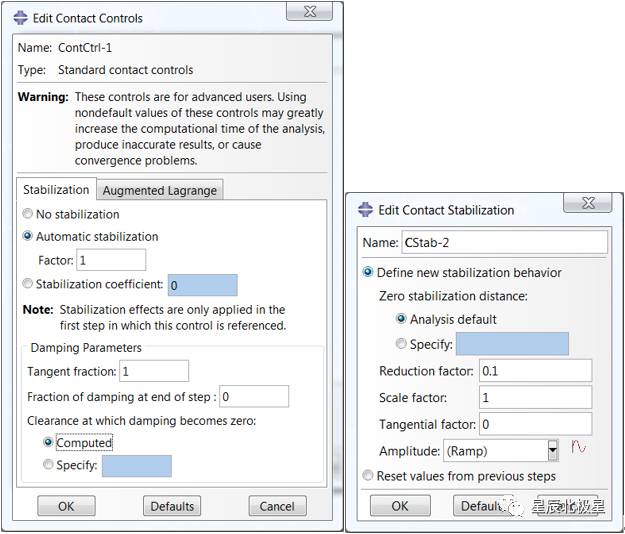Click Defaults in Edit Contact Controls

[x=172, y=506]
